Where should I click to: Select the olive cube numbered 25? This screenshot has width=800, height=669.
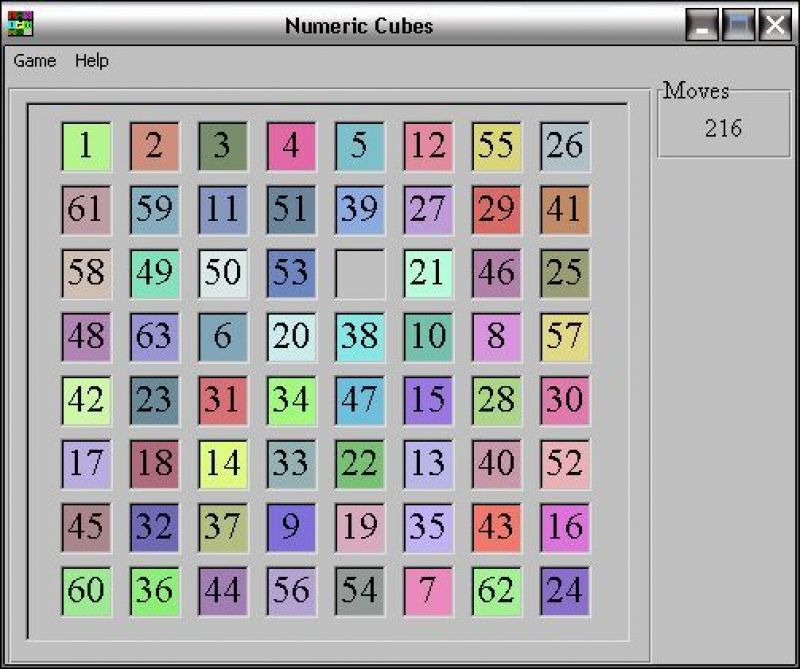565,274
